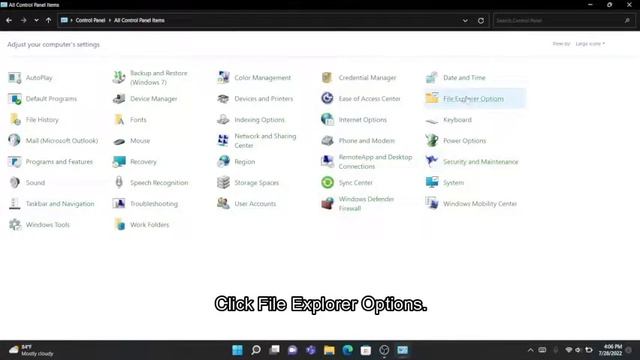Click the Recovery icon
The height and width of the screenshot is (360, 640).
tap(119, 162)
